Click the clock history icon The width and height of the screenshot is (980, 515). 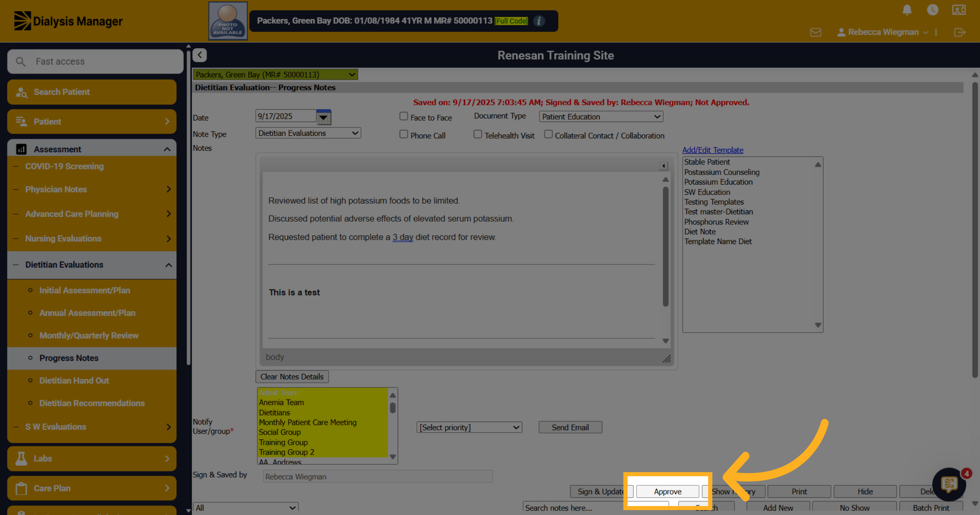coord(933,10)
